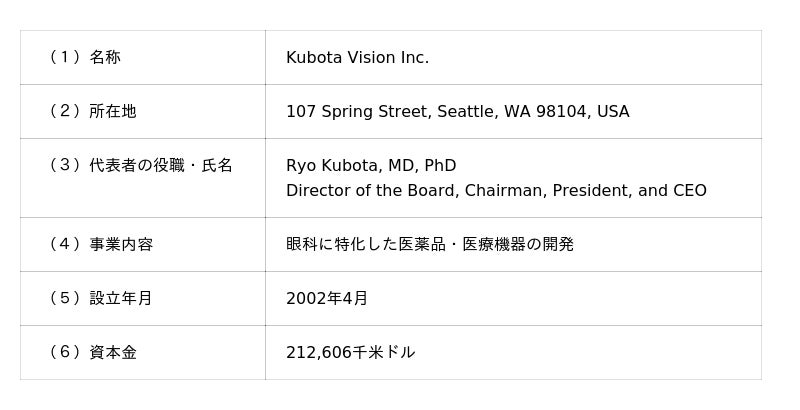Click the 設立年月 label cell
Image resolution: width=800 pixels, height=410 pixels.
click(121, 299)
